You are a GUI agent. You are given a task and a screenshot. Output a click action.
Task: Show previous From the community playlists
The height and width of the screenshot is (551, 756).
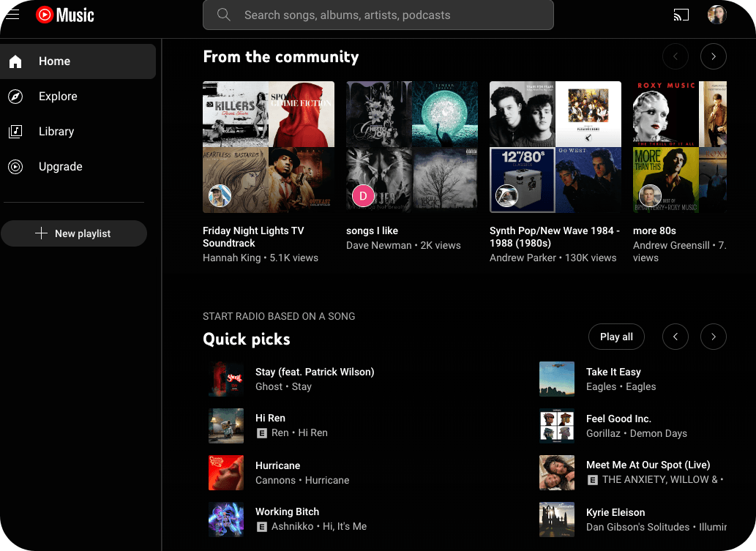click(675, 56)
